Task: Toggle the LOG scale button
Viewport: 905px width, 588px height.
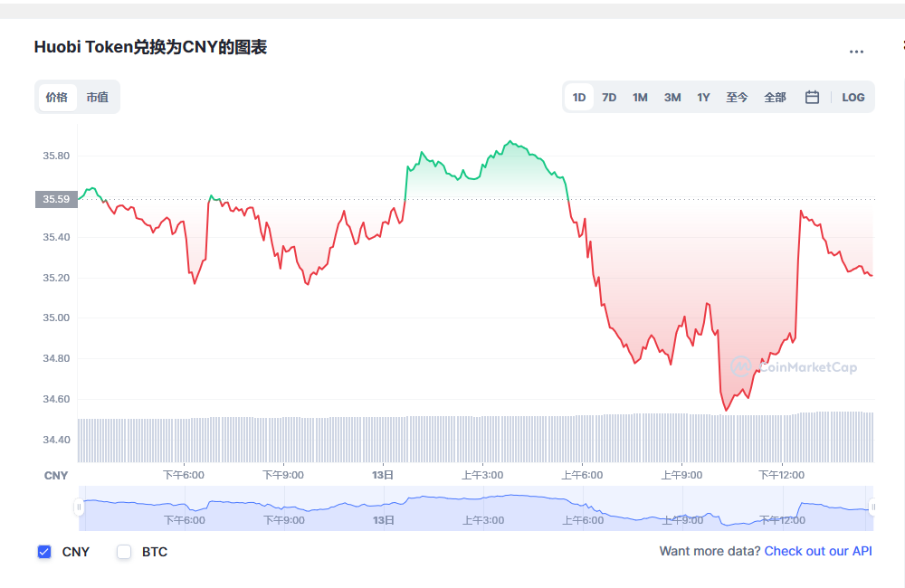Action: point(853,97)
